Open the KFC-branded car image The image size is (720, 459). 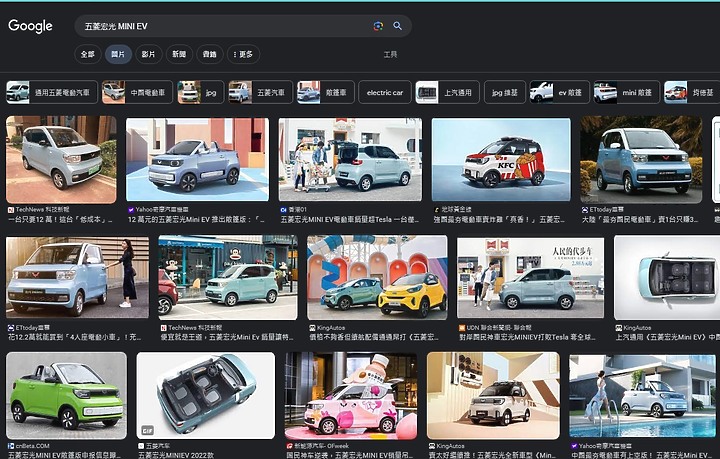click(501, 160)
